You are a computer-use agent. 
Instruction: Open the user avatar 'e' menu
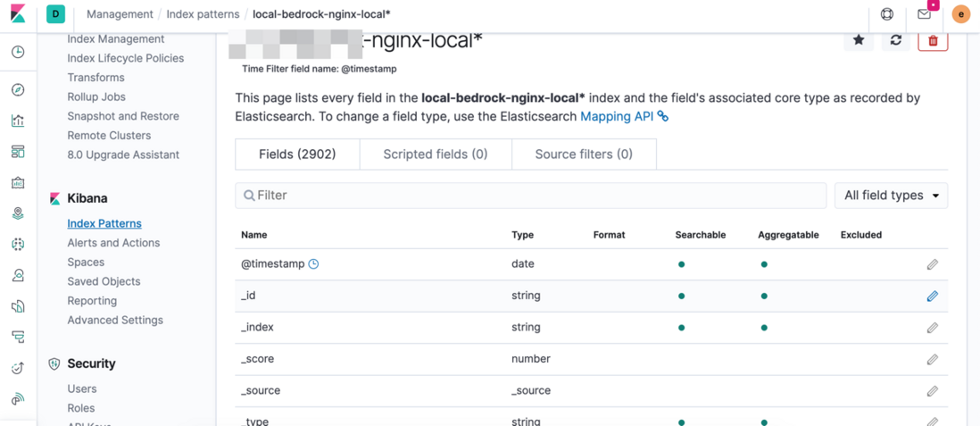(x=960, y=14)
